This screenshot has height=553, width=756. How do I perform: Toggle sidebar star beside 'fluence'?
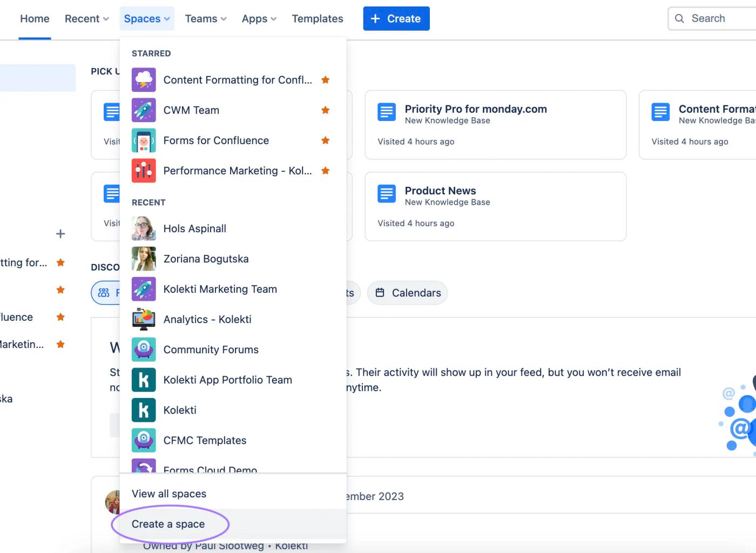click(x=60, y=317)
